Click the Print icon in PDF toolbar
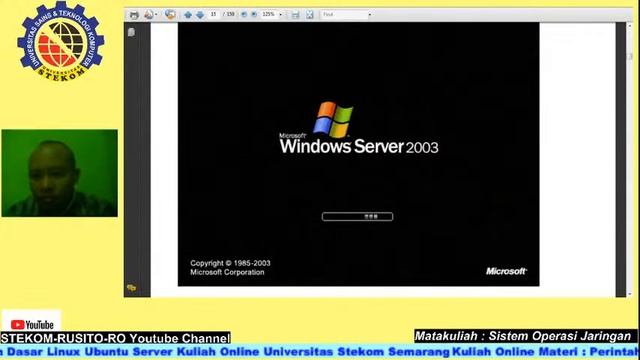This screenshot has height=360, width=640. point(134,15)
